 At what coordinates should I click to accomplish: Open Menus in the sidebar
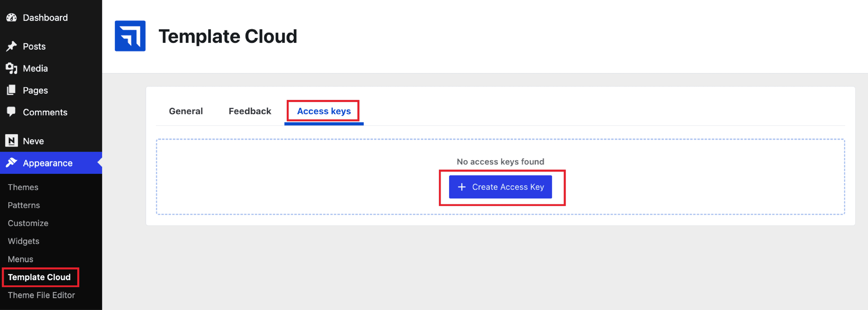[21, 259]
